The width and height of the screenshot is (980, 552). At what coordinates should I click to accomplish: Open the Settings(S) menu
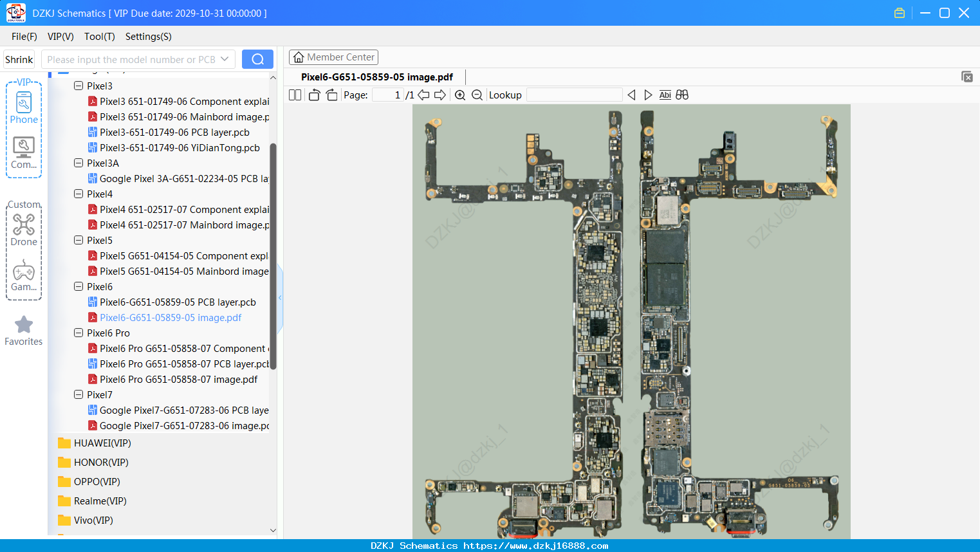pos(149,37)
